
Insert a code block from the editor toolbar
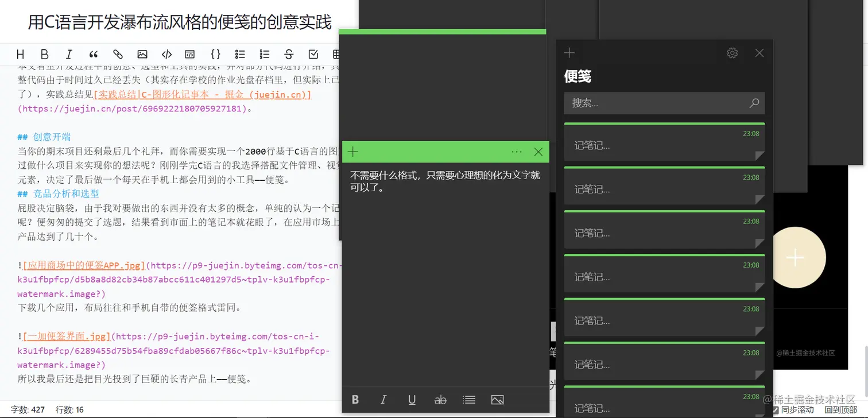click(x=189, y=55)
